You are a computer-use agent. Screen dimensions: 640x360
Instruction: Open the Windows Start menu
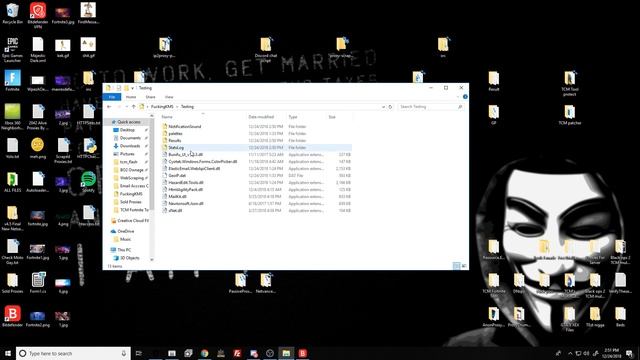click(x=8, y=353)
